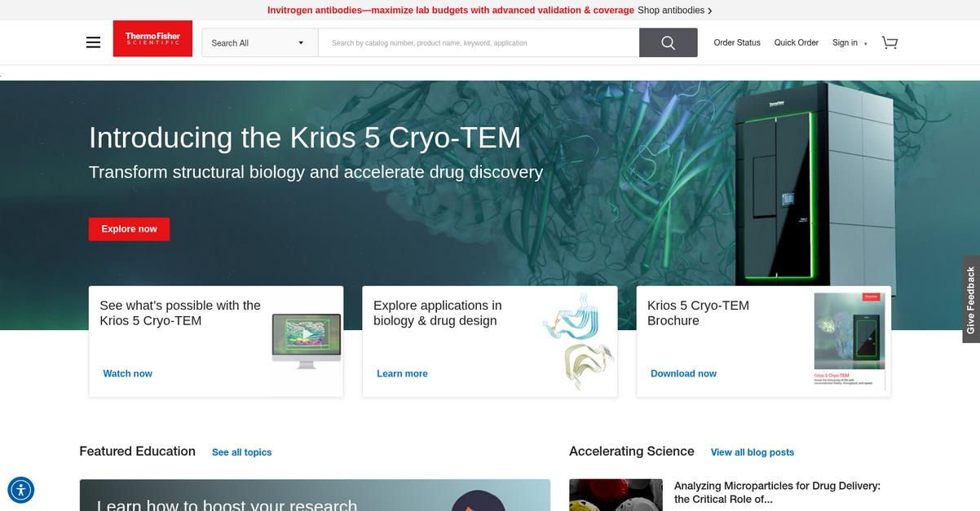Image resolution: width=980 pixels, height=511 pixels.
Task: Open the shopping cart
Action: pos(890,42)
